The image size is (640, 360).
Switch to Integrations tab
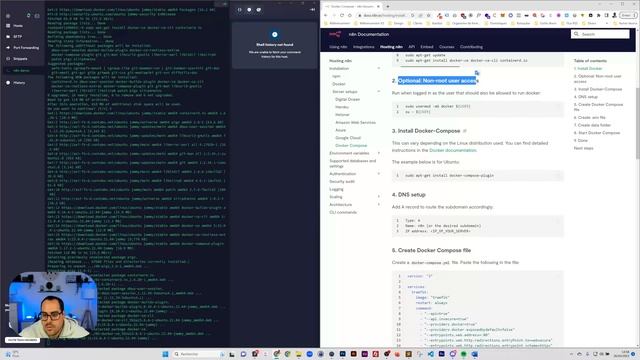point(363,47)
